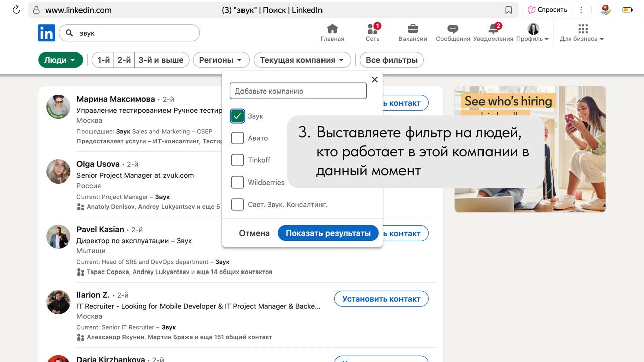
Task: Open Вакансии briefcase icon
Action: (413, 29)
